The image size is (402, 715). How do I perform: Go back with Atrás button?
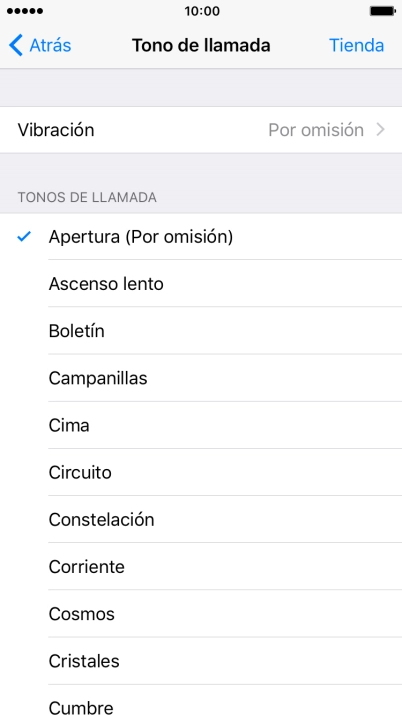coord(40,46)
